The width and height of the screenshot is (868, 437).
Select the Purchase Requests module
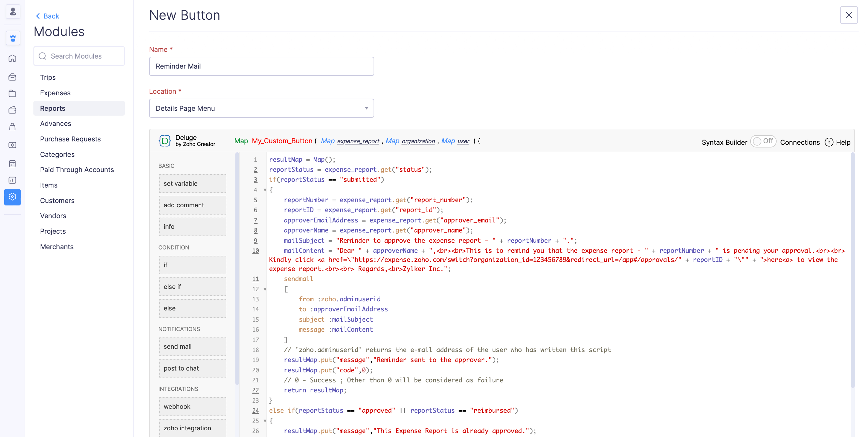70,139
